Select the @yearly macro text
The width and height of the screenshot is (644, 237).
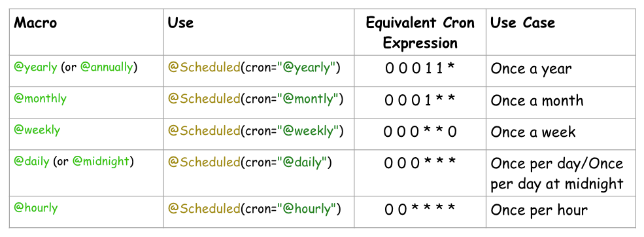click(x=36, y=68)
